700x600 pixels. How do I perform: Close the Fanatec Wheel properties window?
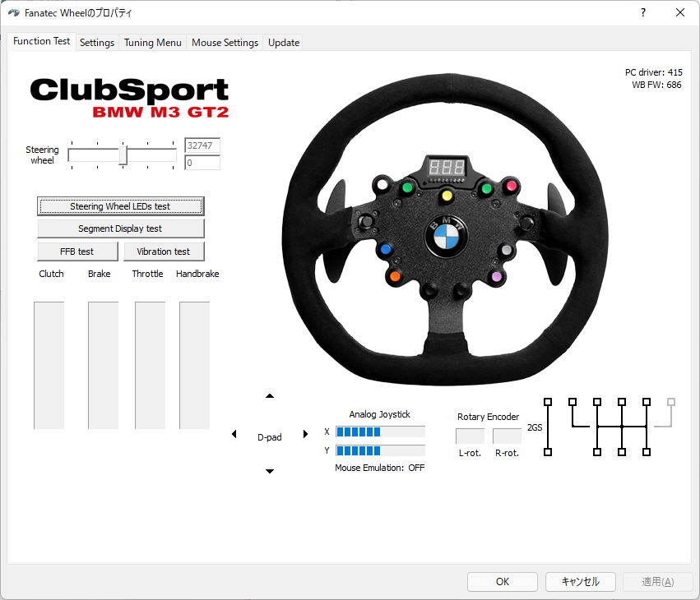tap(680, 12)
